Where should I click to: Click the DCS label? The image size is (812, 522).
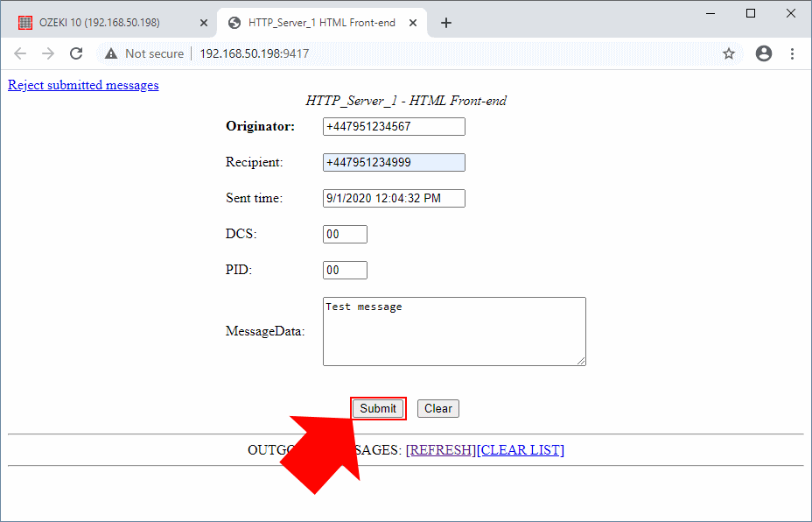pos(241,235)
